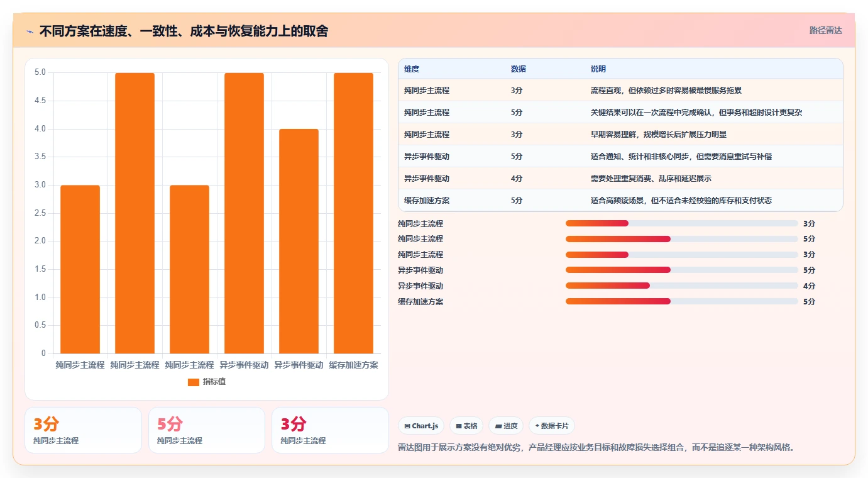Image resolution: width=868 pixels, height=478 pixels.
Task: Click the 缓存加速方案 label on the chart axis
Action: 353,365
